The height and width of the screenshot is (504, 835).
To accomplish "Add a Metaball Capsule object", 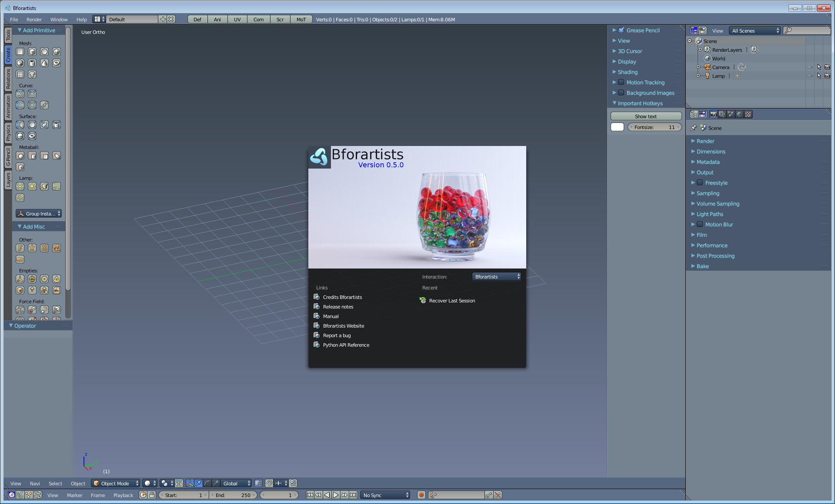I will point(32,156).
